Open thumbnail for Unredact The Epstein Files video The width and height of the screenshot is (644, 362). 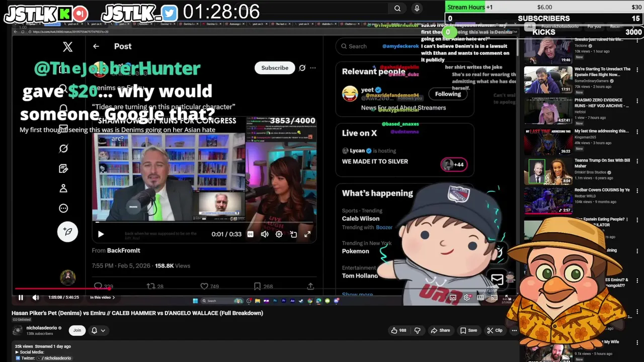click(548, 79)
